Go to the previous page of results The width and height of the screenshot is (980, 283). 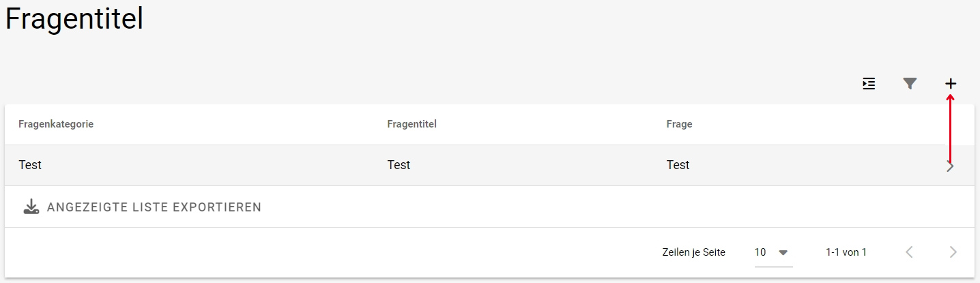[x=909, y=252]
